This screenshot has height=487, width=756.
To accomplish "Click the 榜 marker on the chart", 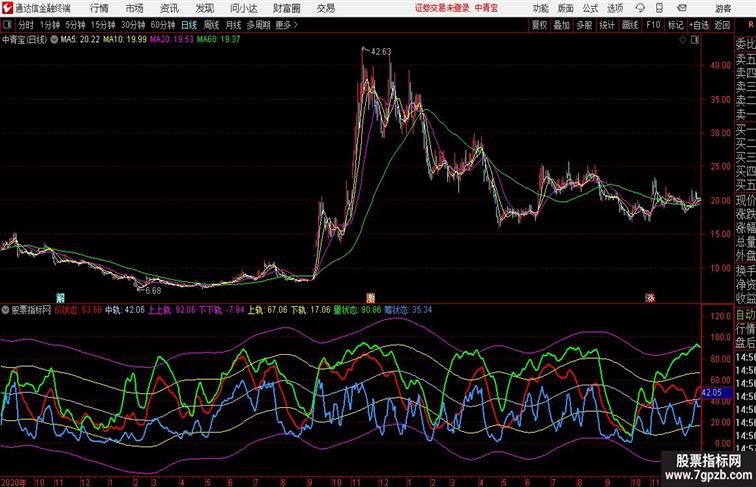I will click(370, 298).
